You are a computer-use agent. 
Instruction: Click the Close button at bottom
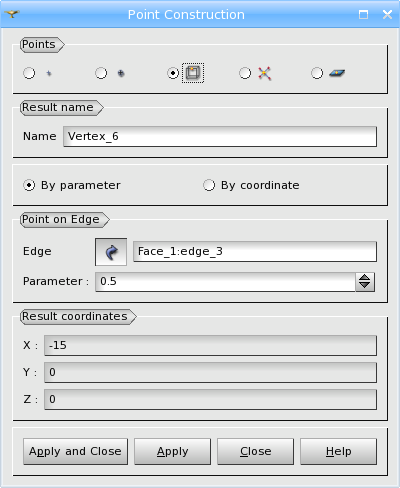coord(255,451)
